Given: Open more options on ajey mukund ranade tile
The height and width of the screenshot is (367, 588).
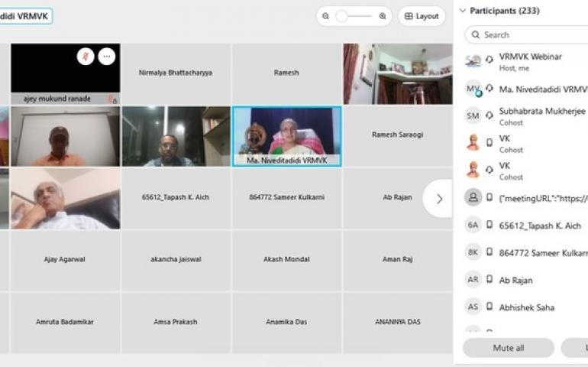Looking at the screenshot, I should [x=107, y=57].
